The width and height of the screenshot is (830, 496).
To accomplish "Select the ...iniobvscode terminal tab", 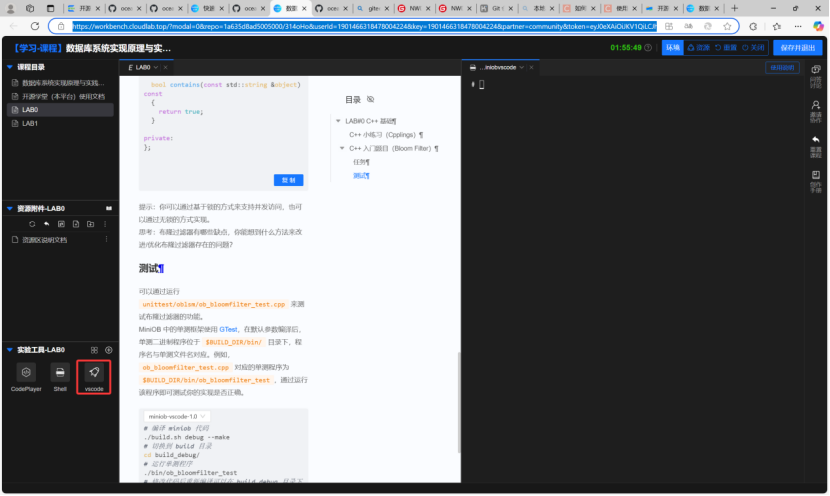I will (x=497, y=68).
